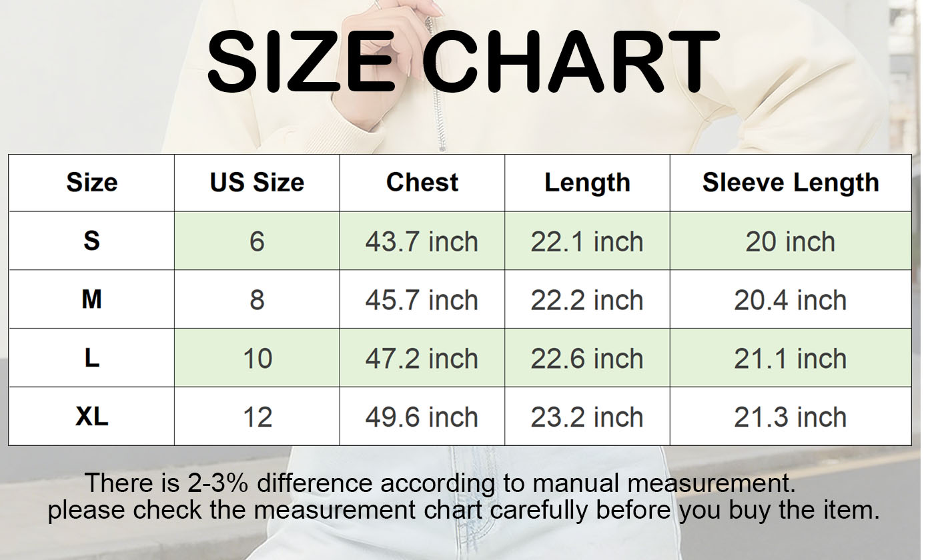The image size is (934, 560).
Task: Select the Size column header
Action: pyautogui.click(x=91, y=183)
